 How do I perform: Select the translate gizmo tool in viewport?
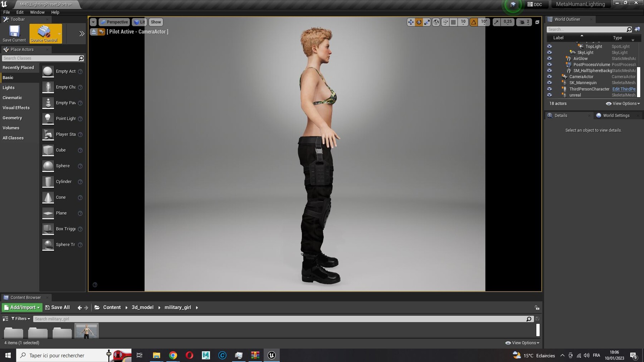coord(411,22)
